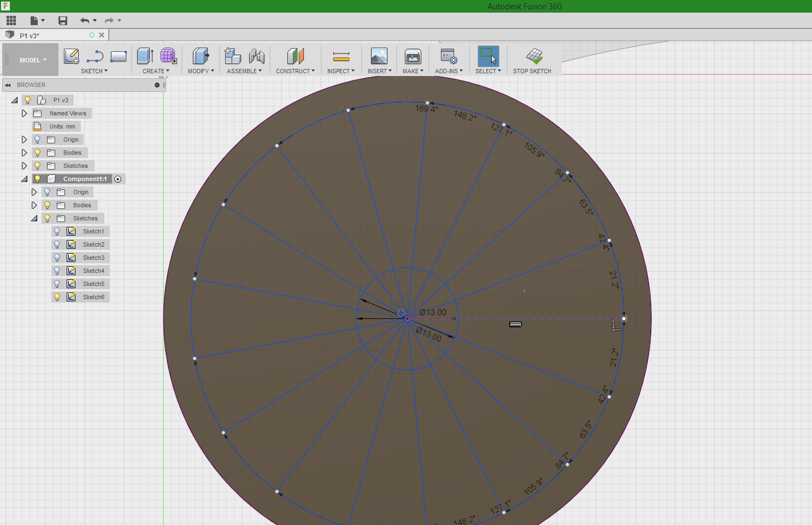Toggle visibility of Component1:1
The image size is (812, 525).
37,179
